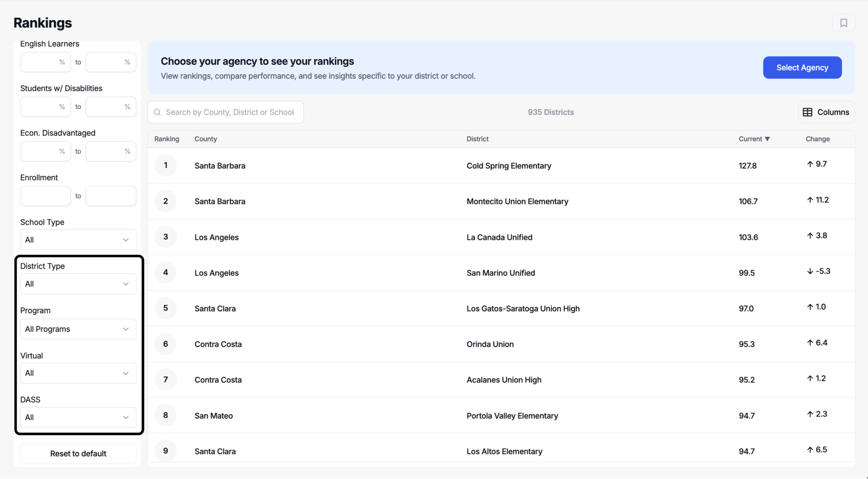Select La Canada Unified district

coord(499,237)
